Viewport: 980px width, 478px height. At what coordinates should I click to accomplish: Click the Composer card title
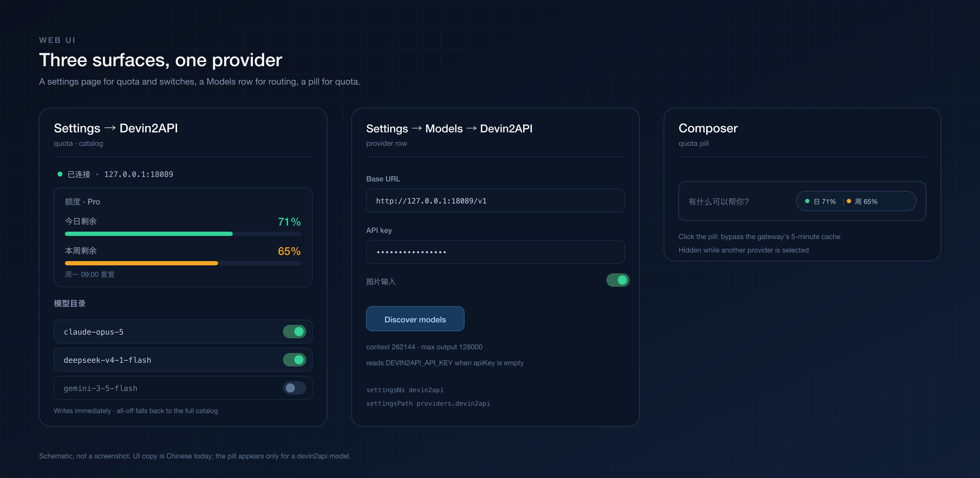pyautogui.click(x=708, y=128)
